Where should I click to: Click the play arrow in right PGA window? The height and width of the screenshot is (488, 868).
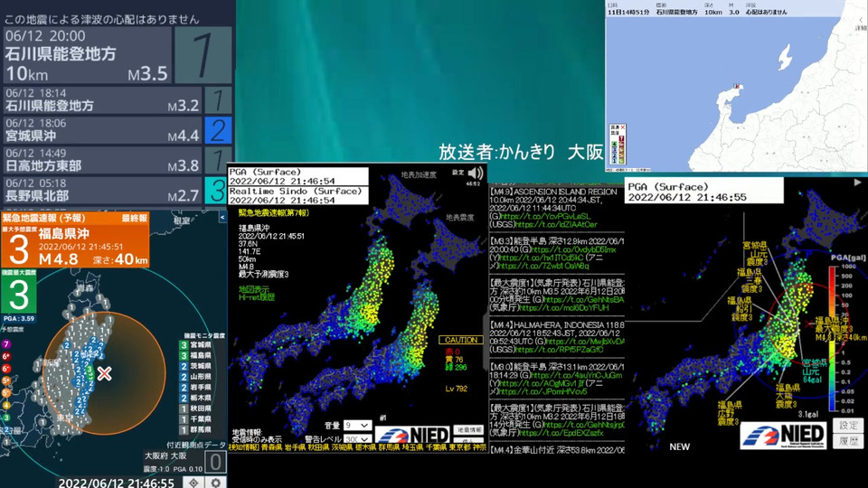coord(857,183)
